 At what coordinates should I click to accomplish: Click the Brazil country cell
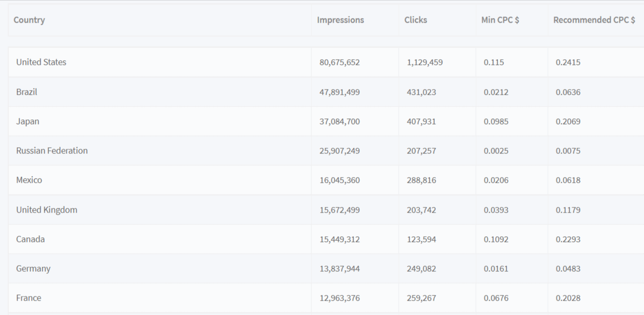[x=27, y=92]
